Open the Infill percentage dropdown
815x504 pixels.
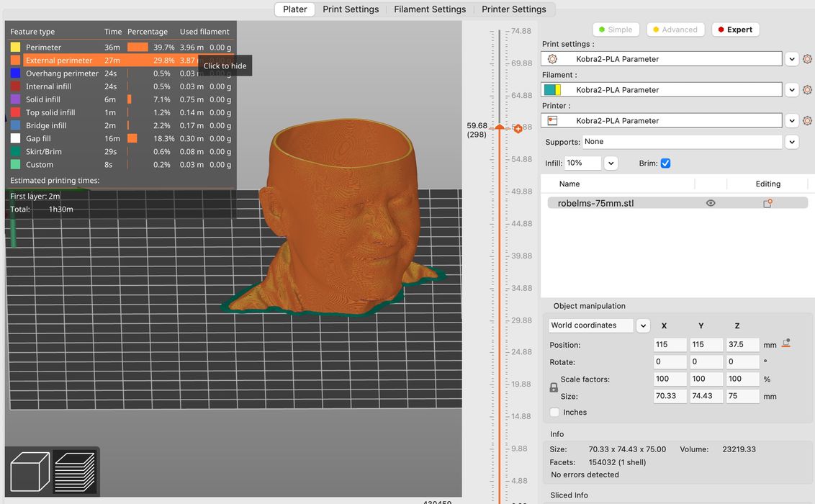coord(611,163)
